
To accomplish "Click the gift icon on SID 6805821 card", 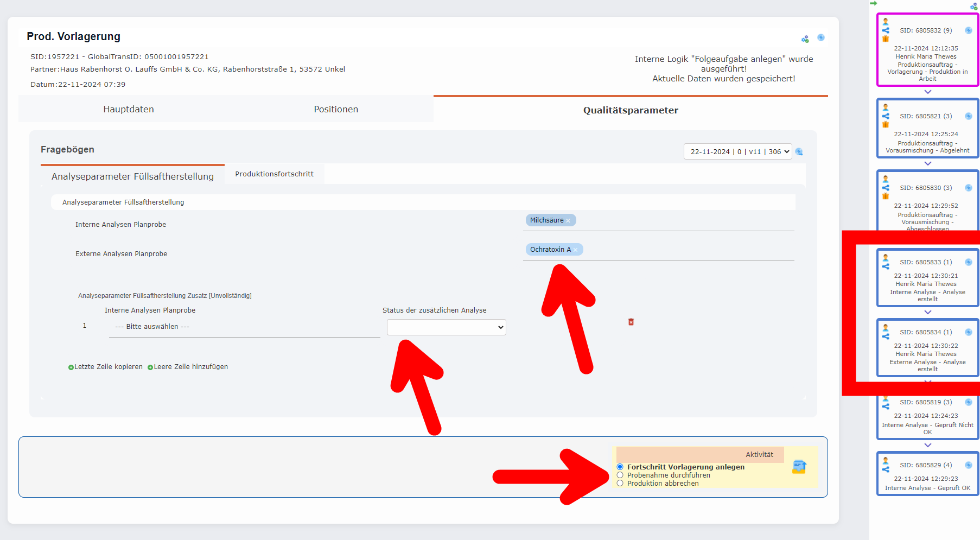I will coord(886,125).
